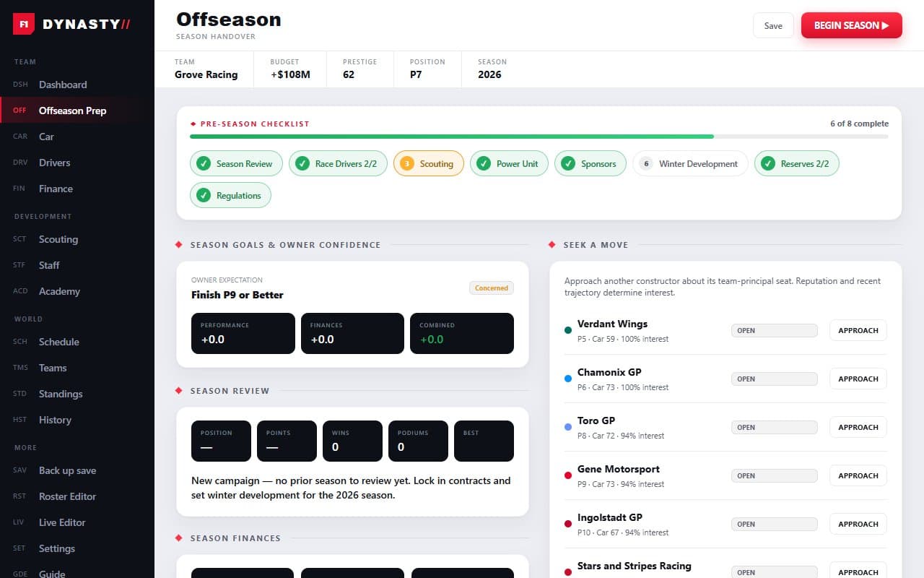This screenshot has height=578, width=924.
Task: Approach Toro GP about the seat
Action: coord(858,427)
